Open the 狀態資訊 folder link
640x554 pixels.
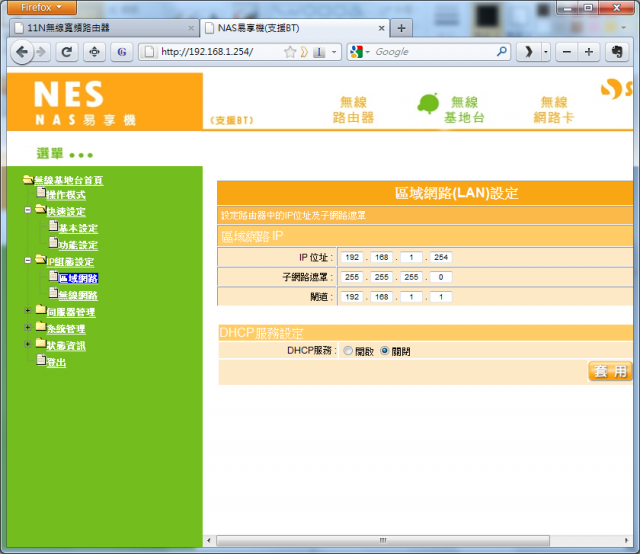[x=66, y=346]
